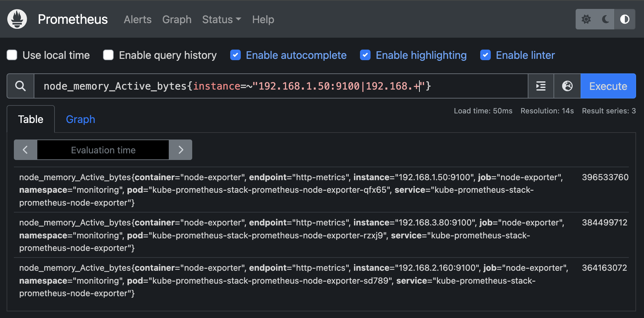Click the Resolution: 14s text

[547, 111]
